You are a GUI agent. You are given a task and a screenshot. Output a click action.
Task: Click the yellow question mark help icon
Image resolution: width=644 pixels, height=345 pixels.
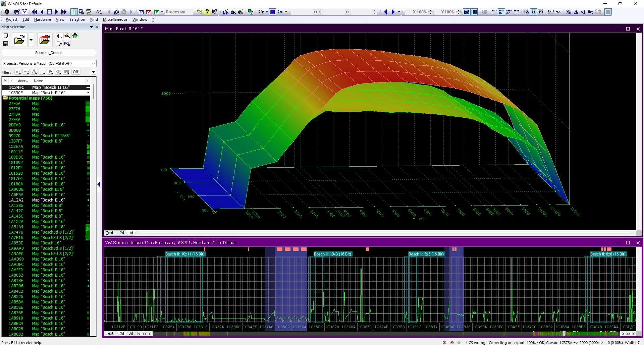point(207,12)
